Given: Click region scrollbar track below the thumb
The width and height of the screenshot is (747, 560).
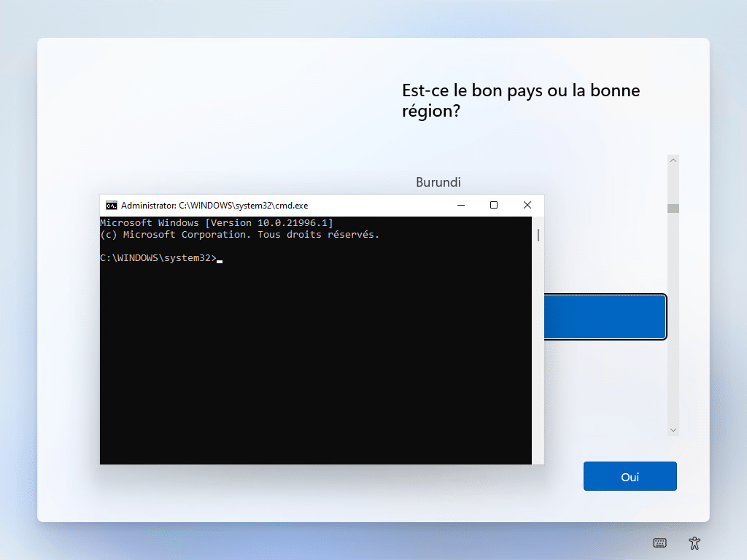Looking at the screenshot, I should (x=673, y=328).
